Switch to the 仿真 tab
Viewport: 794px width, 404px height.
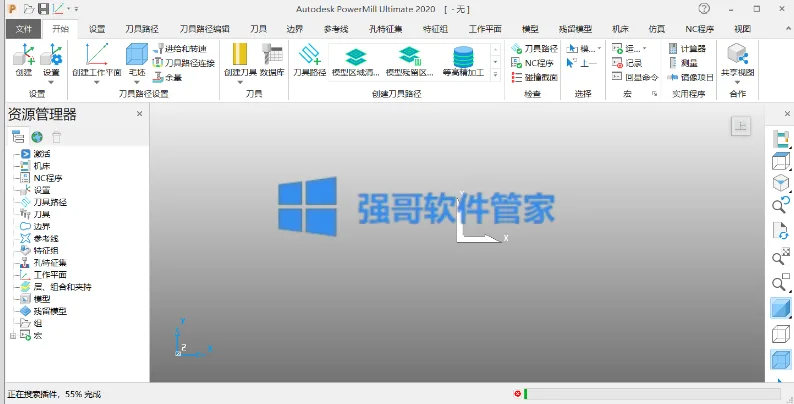[657, 29]
